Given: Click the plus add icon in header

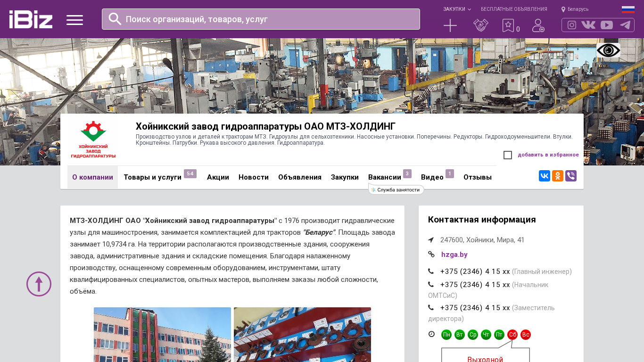Looking at the screenshot, I should click(450, 25).
